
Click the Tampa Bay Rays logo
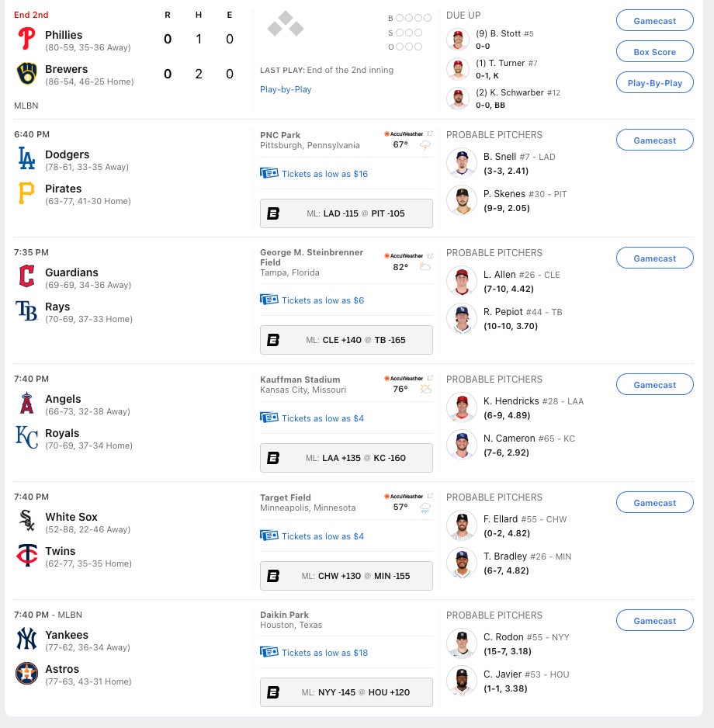pos(26,310)
